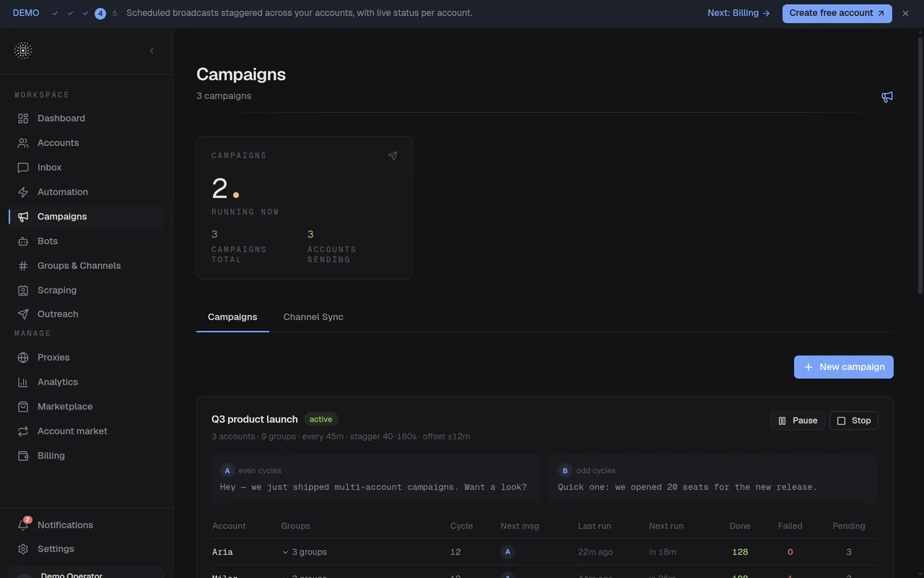Click Aria's Next msg A badge

coord(507,552)
